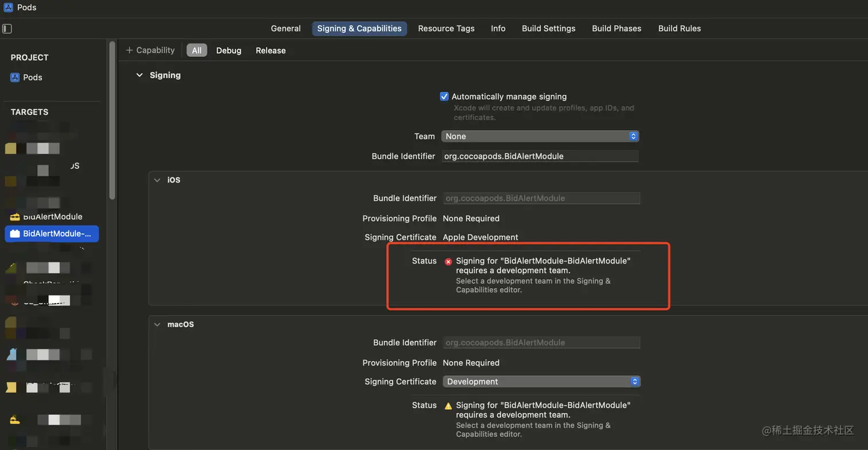Collapse the macOS signing section
868x450 pixels.
[157, 324]
